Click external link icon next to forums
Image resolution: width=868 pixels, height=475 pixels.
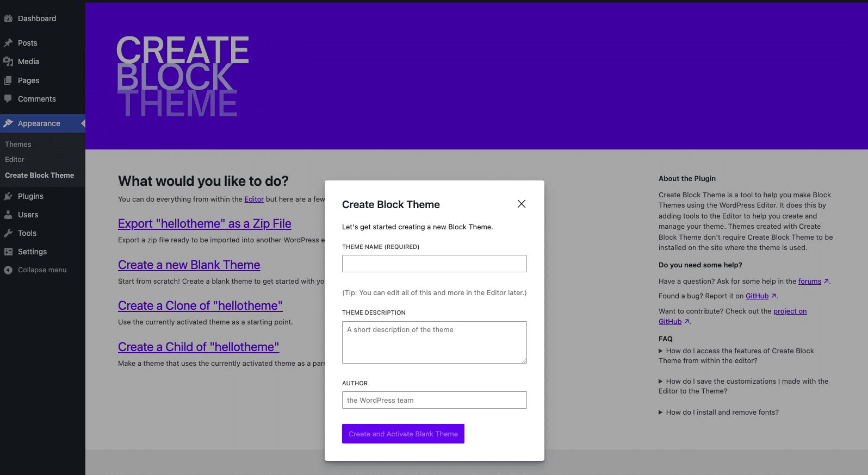click(826, 282)
